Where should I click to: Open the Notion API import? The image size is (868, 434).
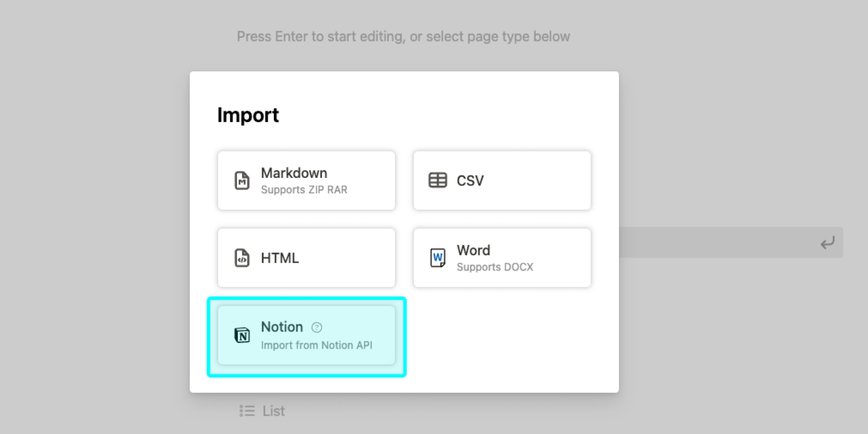click(x=306, y=336)
